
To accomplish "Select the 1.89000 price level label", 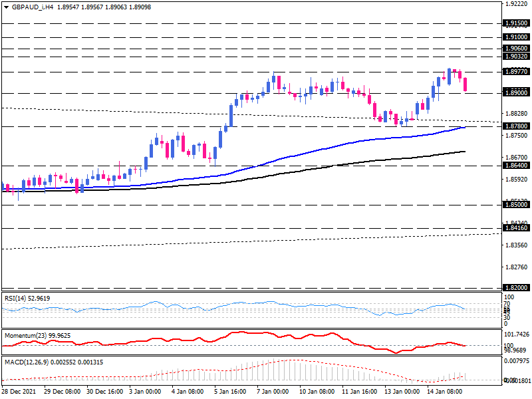I will point(515,94).
